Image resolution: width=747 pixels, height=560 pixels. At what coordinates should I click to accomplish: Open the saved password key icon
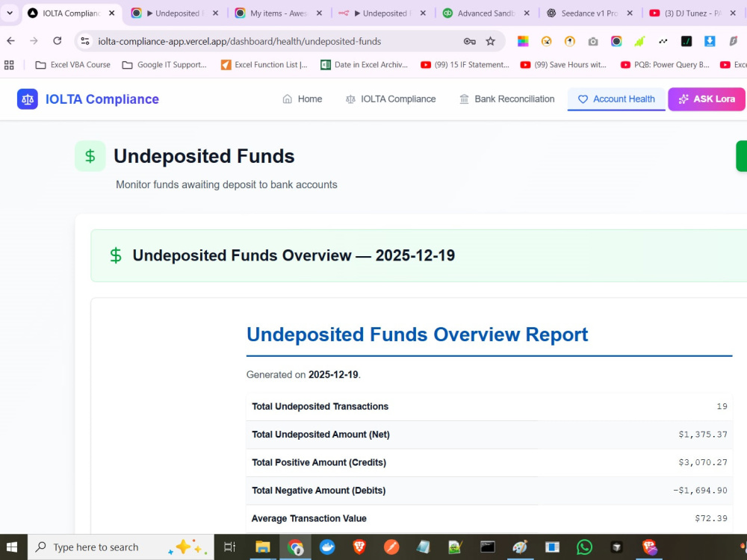[x=470, y=41]
